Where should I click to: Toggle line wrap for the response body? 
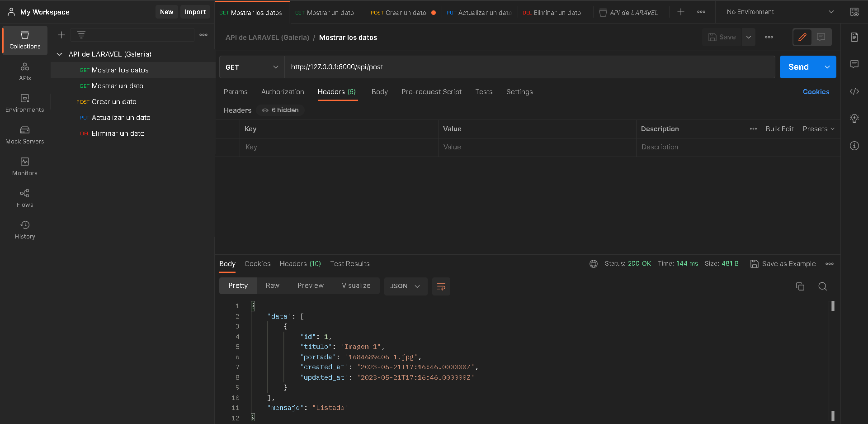tap(441, 286)
